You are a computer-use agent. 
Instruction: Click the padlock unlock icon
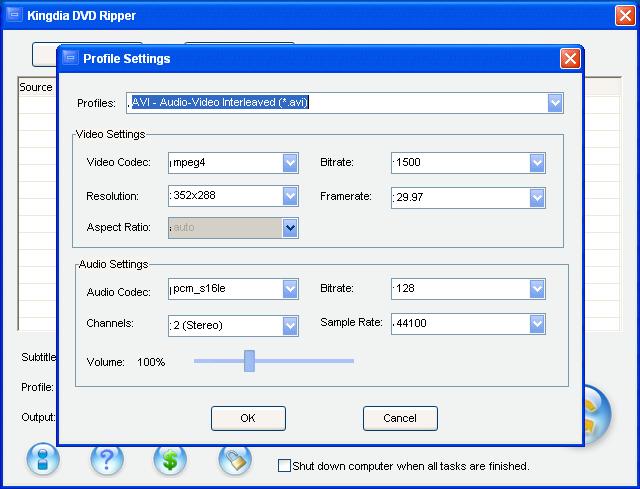pos(235,460)
